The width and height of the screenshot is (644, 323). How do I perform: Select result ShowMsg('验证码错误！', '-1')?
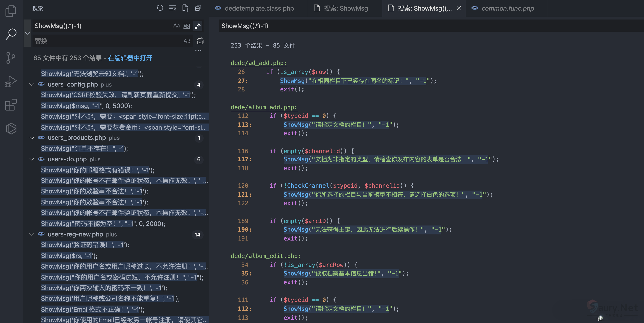[x=85, y=245]
